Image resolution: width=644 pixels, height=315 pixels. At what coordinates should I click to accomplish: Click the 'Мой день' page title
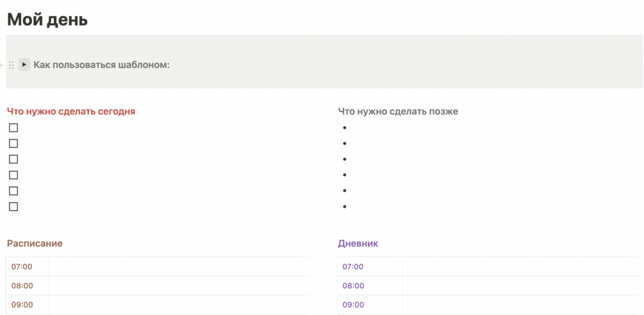47,20
